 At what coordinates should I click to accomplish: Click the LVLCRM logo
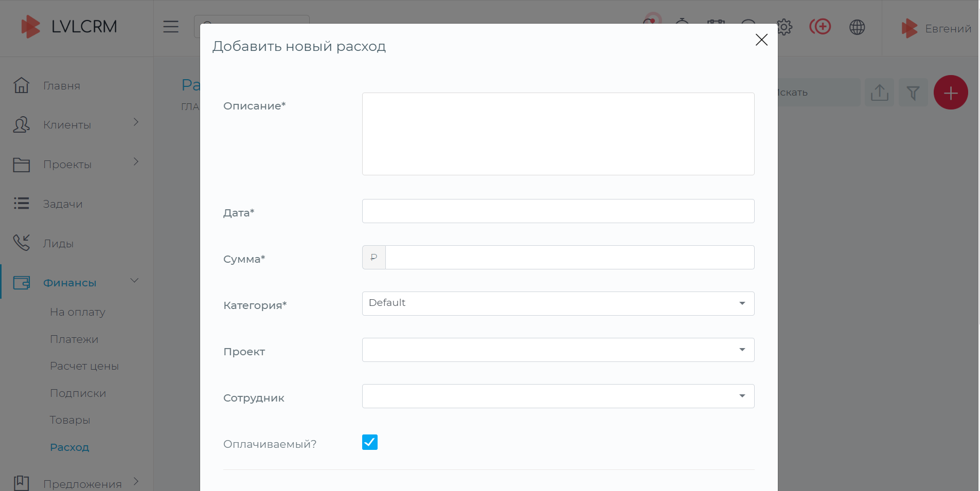coord(69,27)
